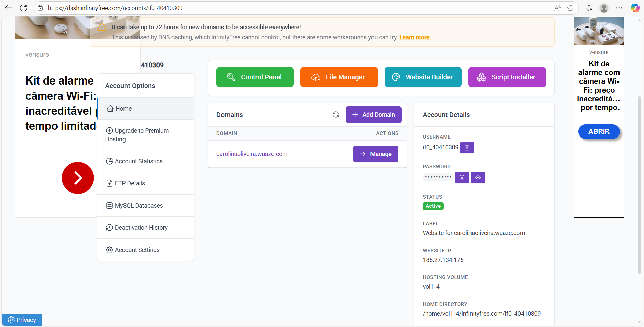This screenshot has height=327, width=644.
Task: Open MySQL Databases section
Action: tap(139, 206)
